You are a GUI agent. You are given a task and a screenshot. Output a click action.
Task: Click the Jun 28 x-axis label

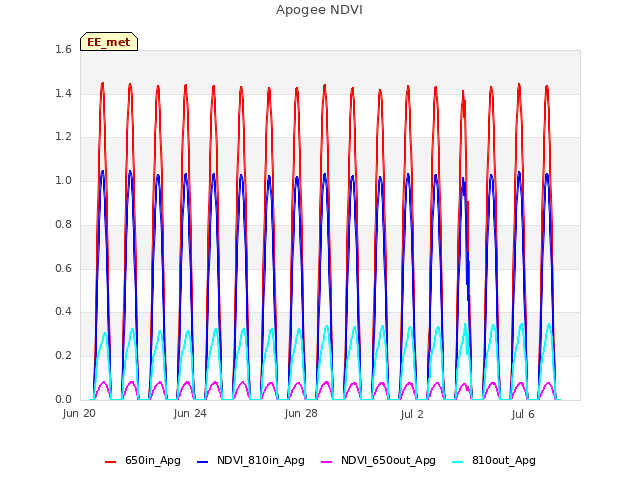coord(301,413)
